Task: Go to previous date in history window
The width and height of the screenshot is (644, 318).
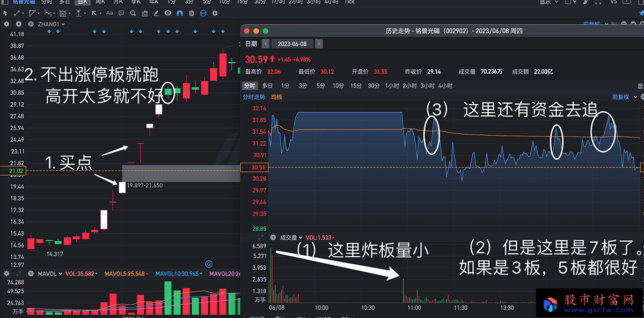Action: click(265, 44)
